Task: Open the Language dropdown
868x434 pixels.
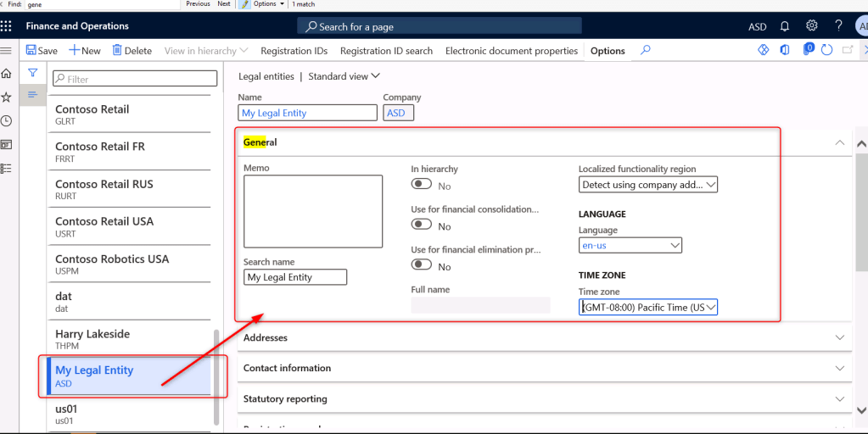Action: point(630,246)
